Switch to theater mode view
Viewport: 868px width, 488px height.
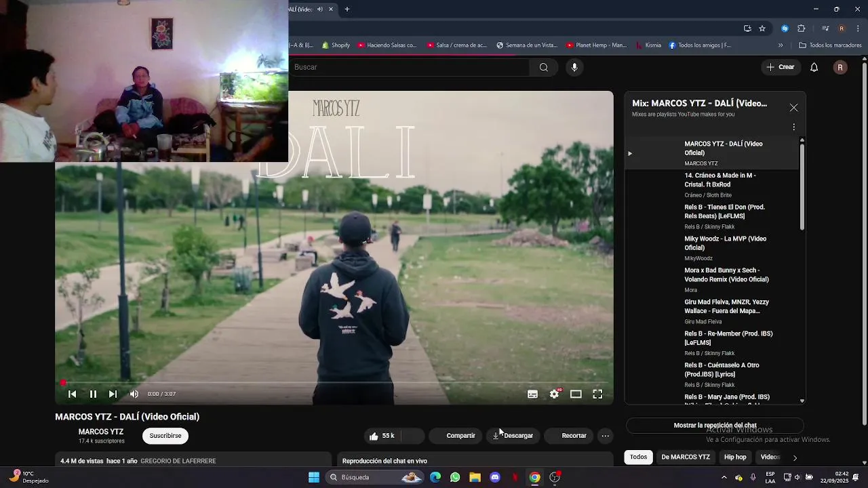[x=576, y=394]
